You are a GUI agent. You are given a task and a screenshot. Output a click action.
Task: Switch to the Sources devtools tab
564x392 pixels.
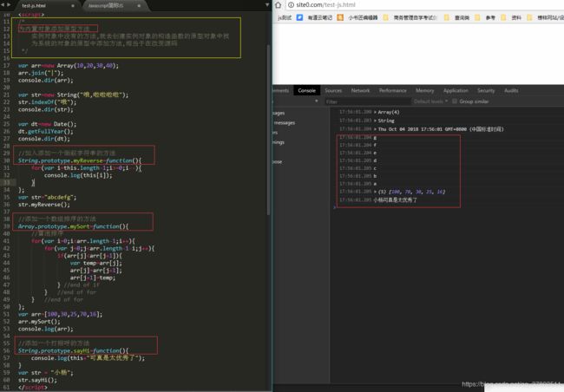tap(333, 90)
